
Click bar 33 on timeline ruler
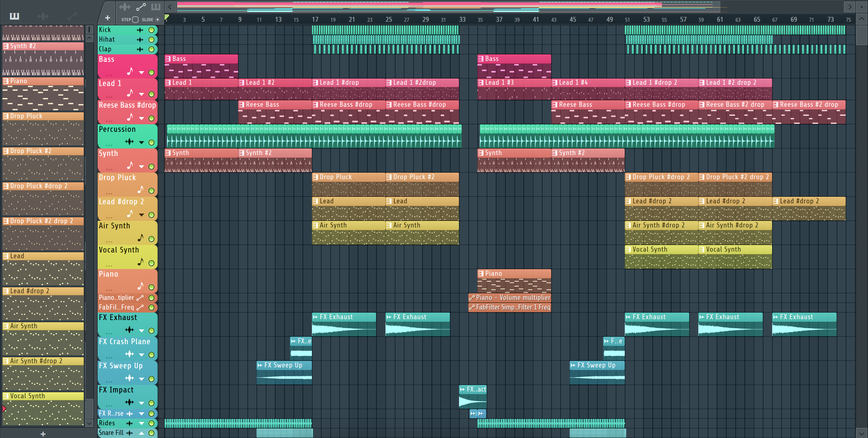462,20
